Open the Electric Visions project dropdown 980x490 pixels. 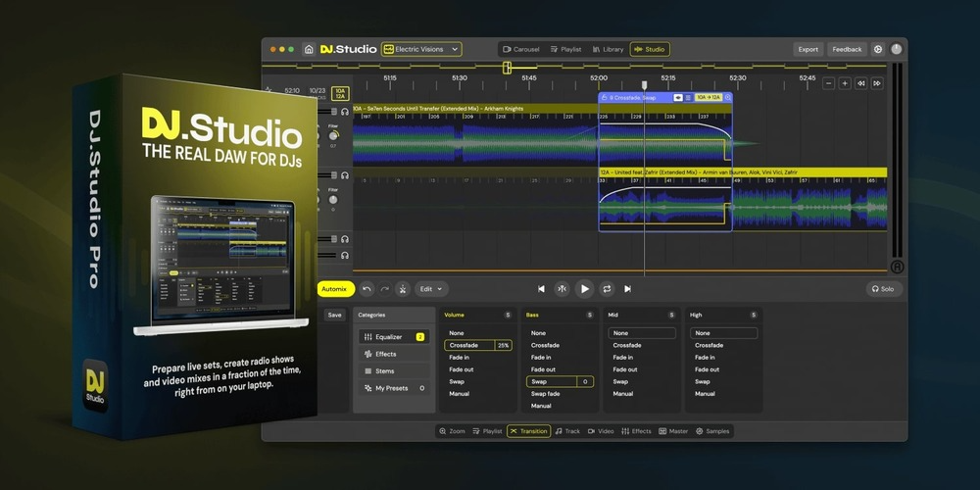[x=421, y=49]
